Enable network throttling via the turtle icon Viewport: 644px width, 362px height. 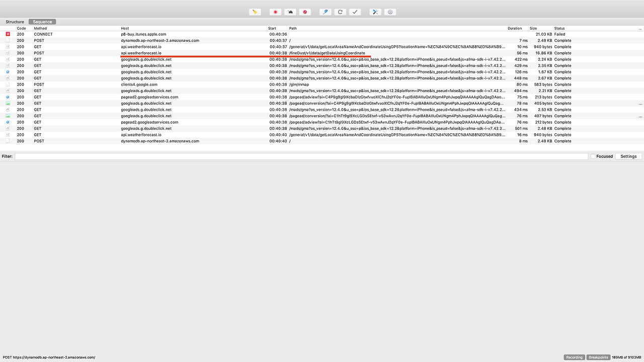290,12
